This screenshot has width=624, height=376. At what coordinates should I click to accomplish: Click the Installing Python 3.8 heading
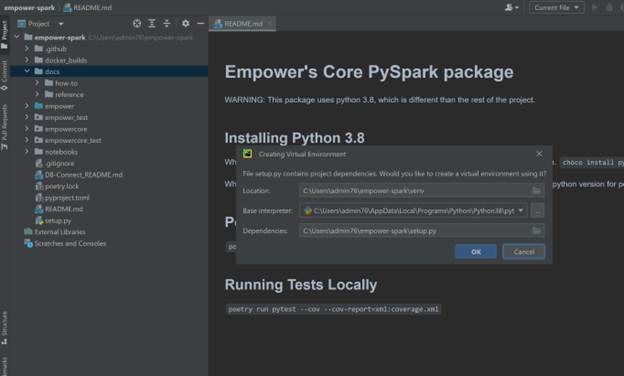tap(294, 138)
